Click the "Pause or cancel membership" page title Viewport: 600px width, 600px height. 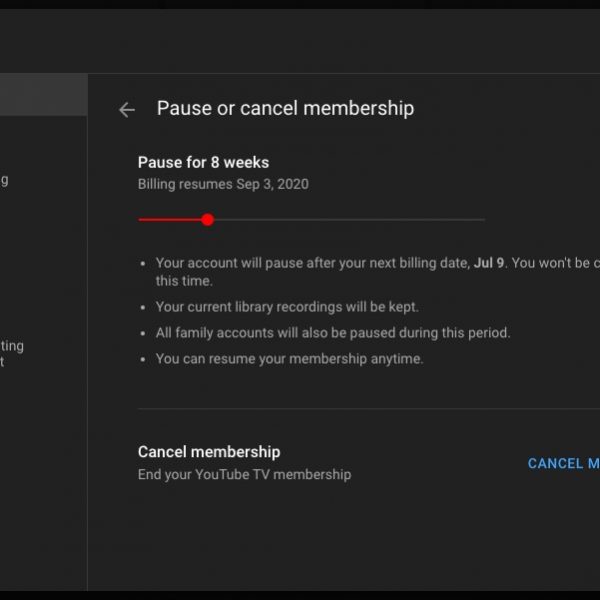tap(285, 109)
